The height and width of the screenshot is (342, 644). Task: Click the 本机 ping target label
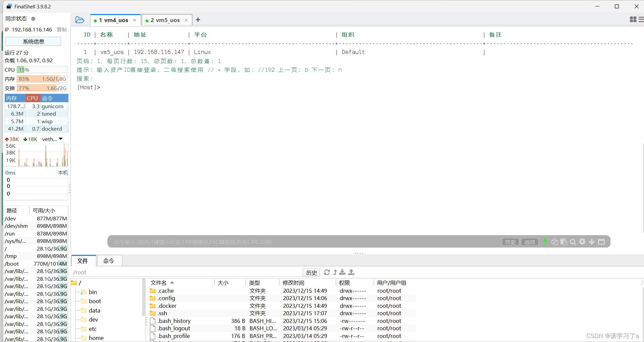(63, 173)
